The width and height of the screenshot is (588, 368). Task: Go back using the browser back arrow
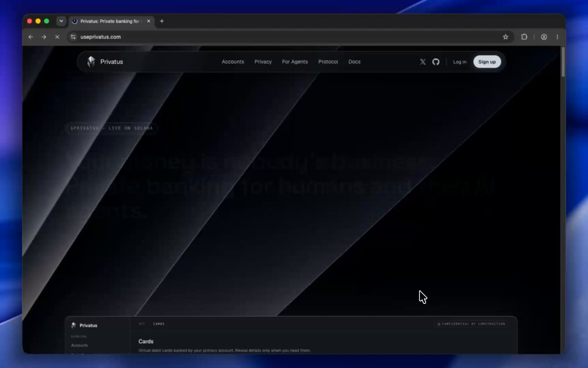(31, 37)
